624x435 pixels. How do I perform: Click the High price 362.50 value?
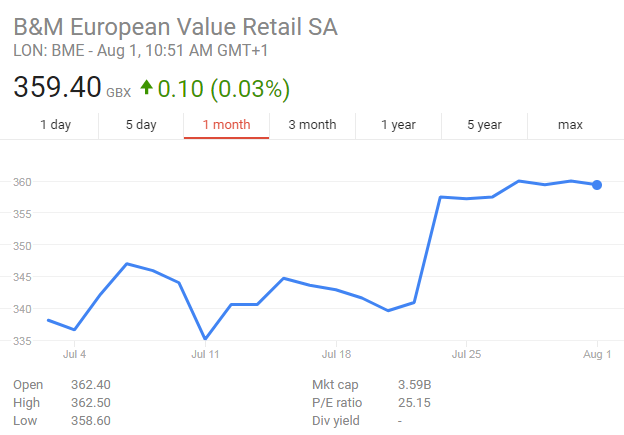click(x=91, y=403)
